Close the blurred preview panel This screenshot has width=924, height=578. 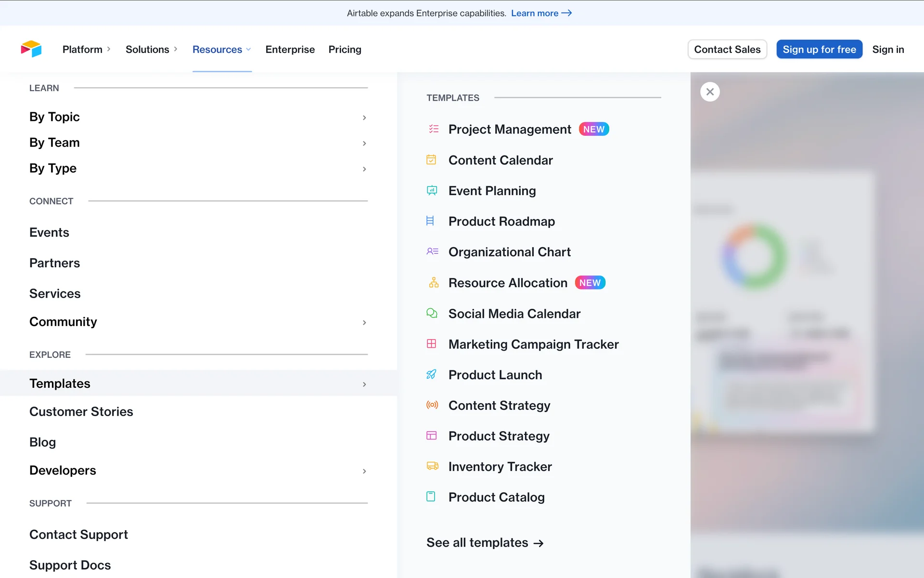709,92
